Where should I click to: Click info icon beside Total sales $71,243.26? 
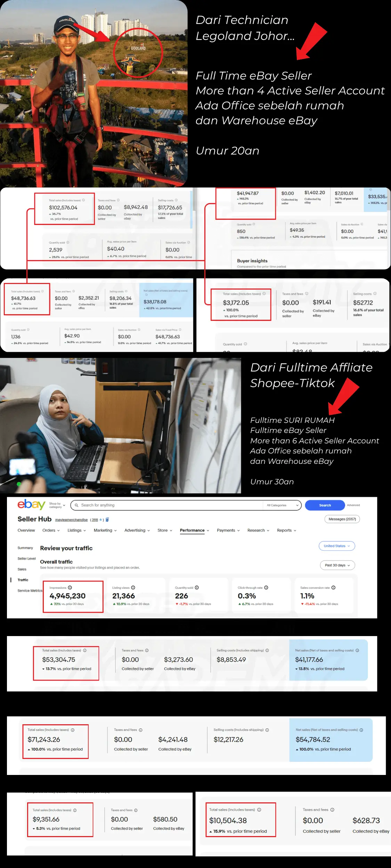pos(73,730)
